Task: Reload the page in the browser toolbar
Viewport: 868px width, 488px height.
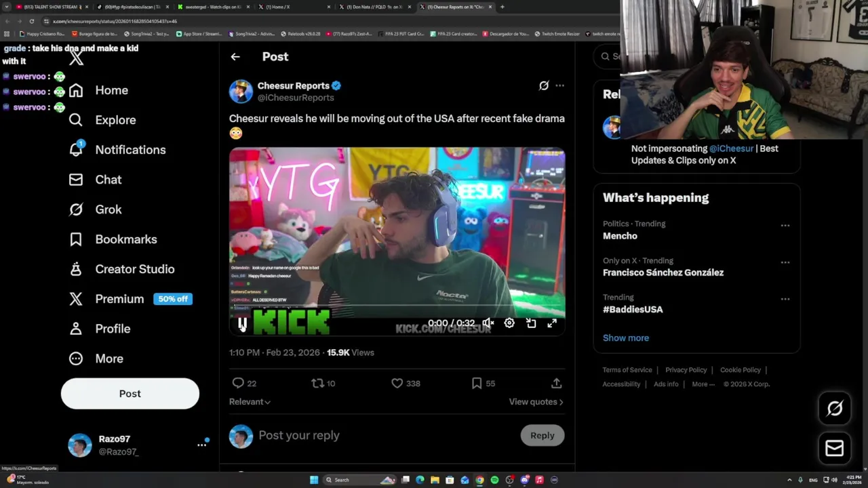Action: (x=31, y=21)
